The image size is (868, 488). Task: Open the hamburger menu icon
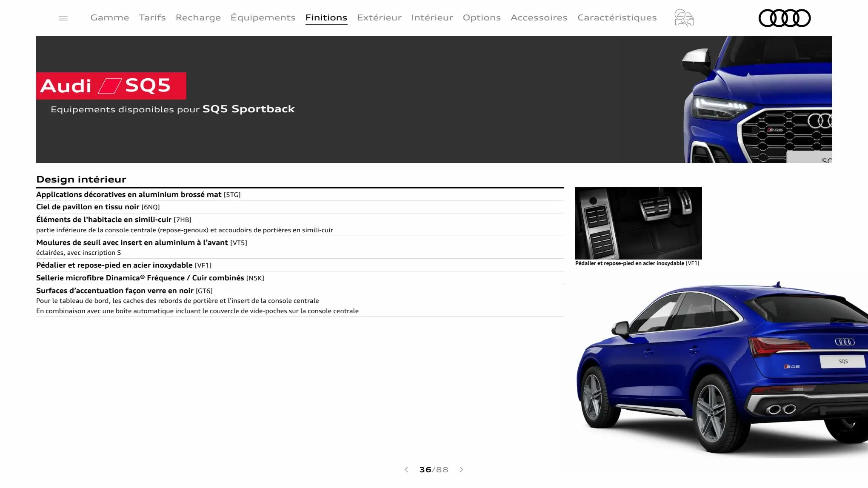pyautogui.click(x=63, y=18)
